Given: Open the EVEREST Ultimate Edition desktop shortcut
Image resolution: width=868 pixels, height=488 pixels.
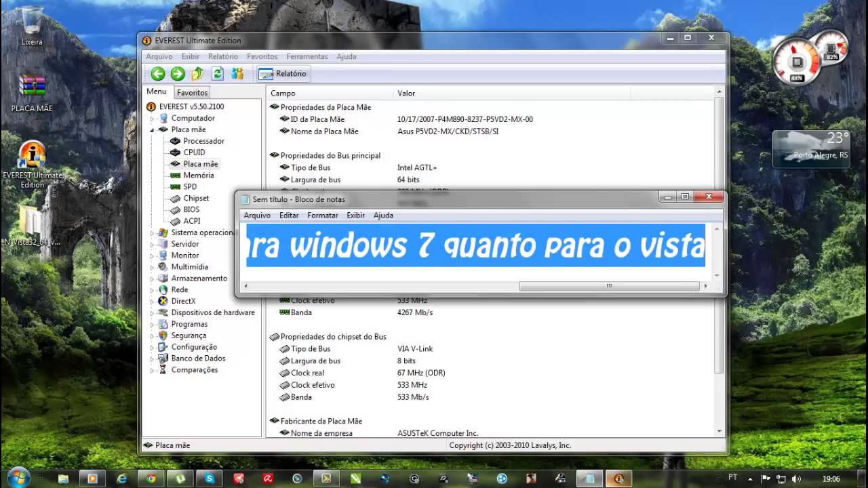Looking at the screenshot, I should point(32,165).
